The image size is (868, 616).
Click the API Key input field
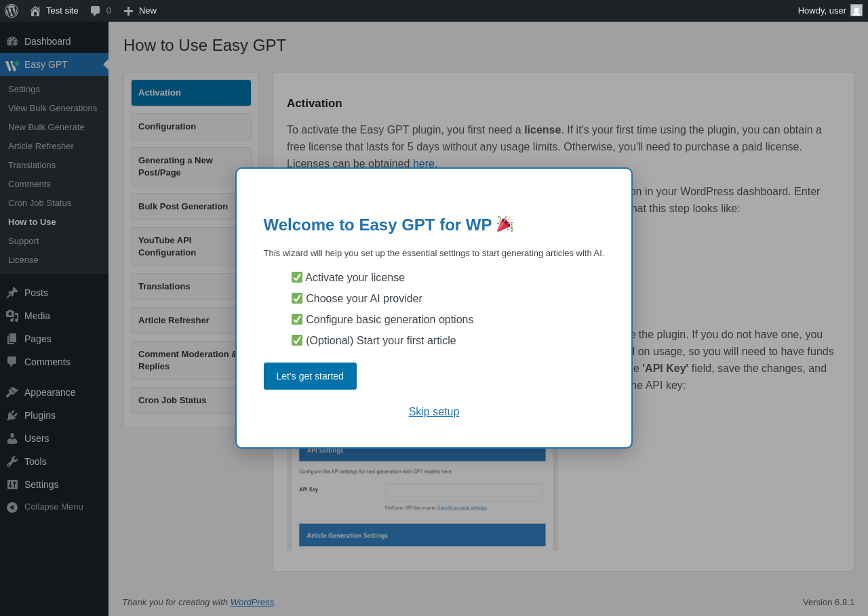tap(464, 493)
